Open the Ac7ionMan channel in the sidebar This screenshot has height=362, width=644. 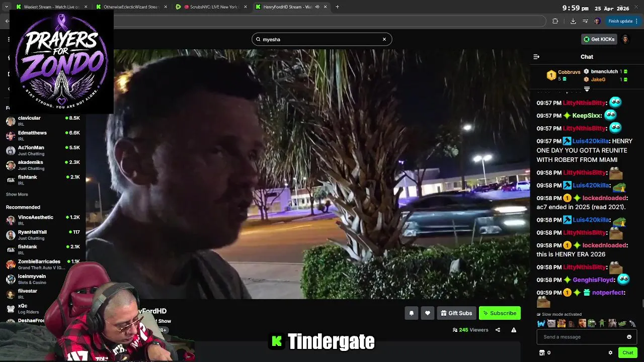(43, 150)
